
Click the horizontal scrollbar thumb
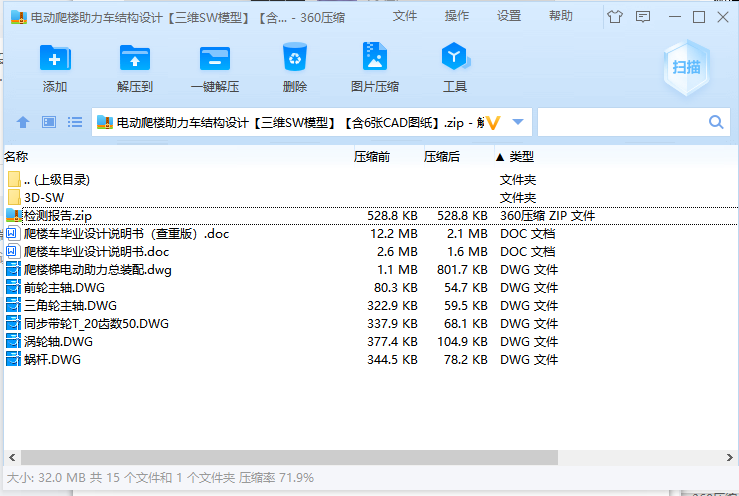[289, 457]
